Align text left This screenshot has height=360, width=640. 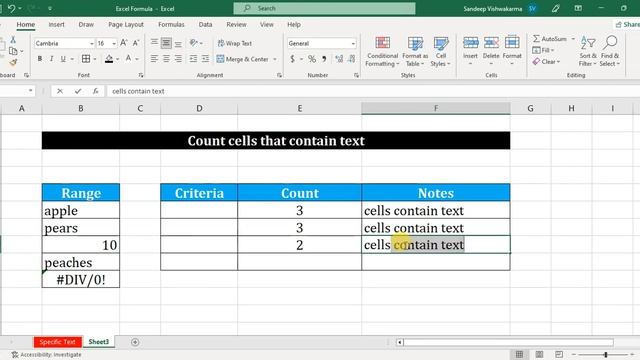click(x=154, y=59)
